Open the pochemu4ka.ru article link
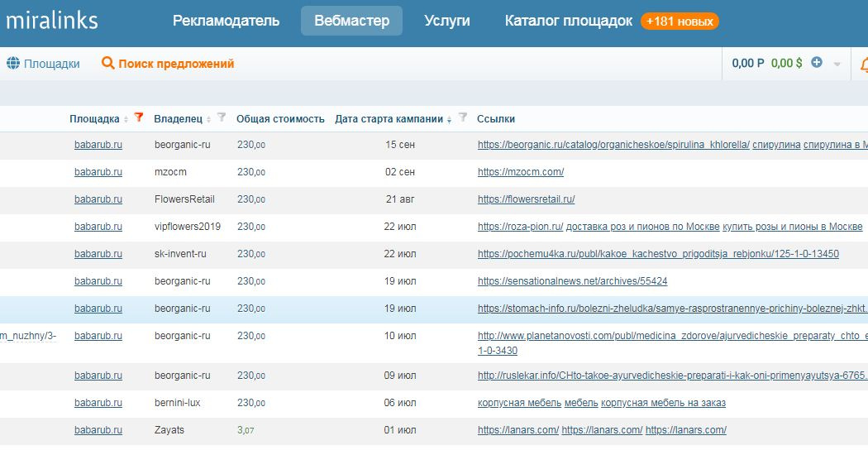Screen dimensions: 868x450 tap(658, 254)
